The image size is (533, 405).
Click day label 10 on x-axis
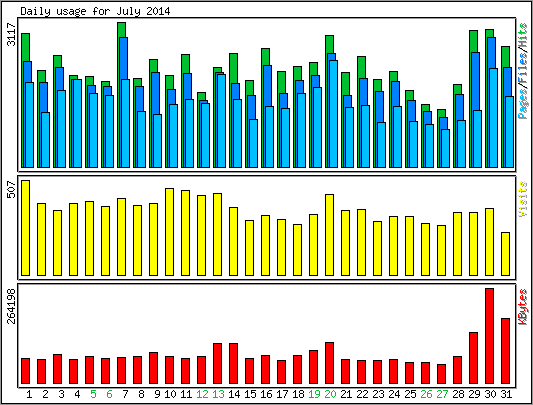click(170, 394)
